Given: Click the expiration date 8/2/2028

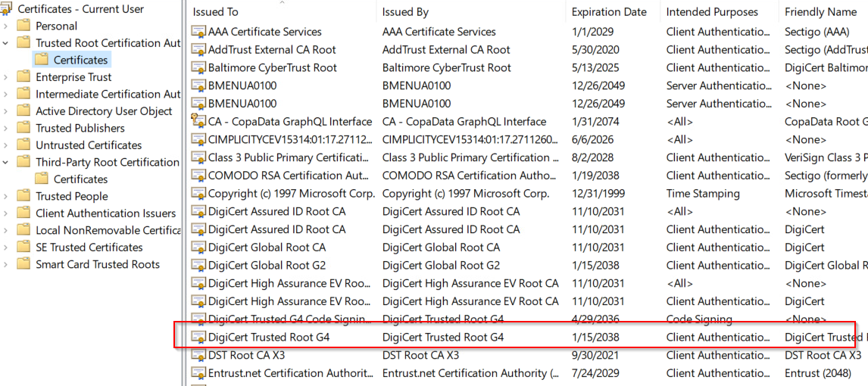Looking at the screenshot, I should tap(592, 157).
